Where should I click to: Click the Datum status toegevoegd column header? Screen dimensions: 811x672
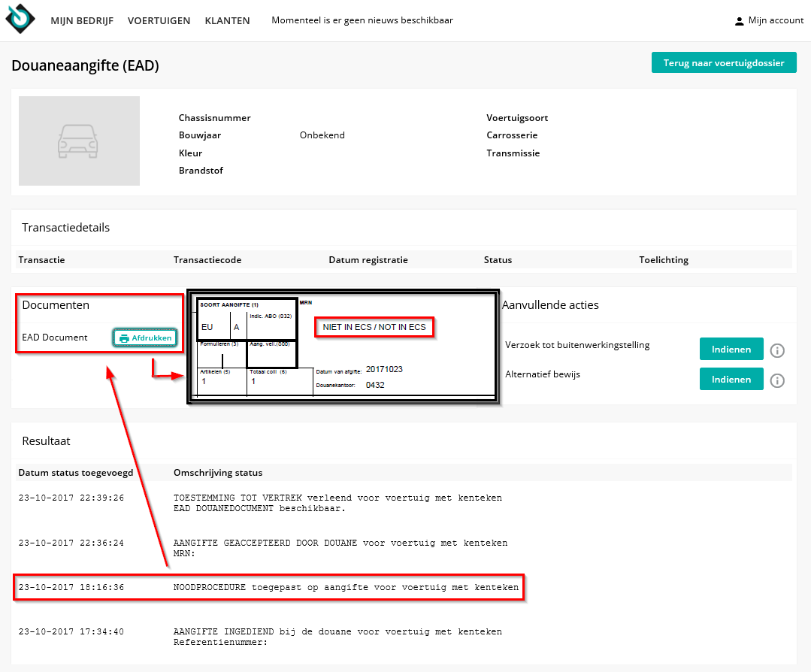click(x=74, y=471)
